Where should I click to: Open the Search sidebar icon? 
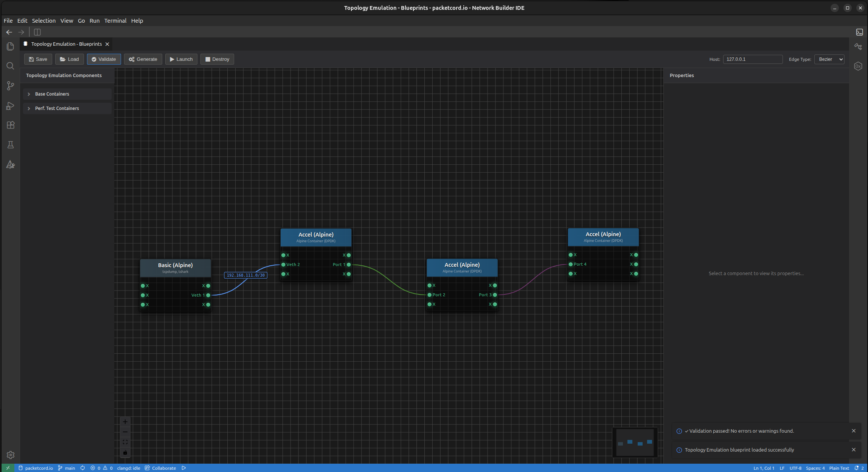10,66
